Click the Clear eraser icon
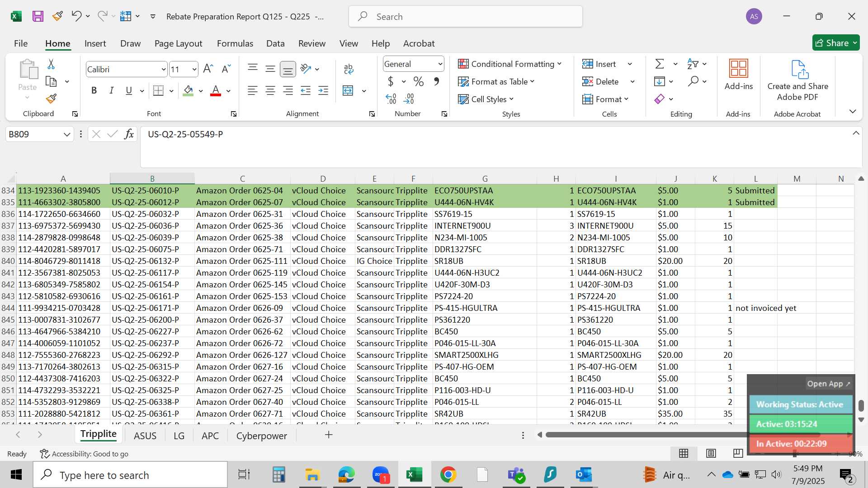The width and height of the screenshot is (868, 488). (x=660, y=99)
